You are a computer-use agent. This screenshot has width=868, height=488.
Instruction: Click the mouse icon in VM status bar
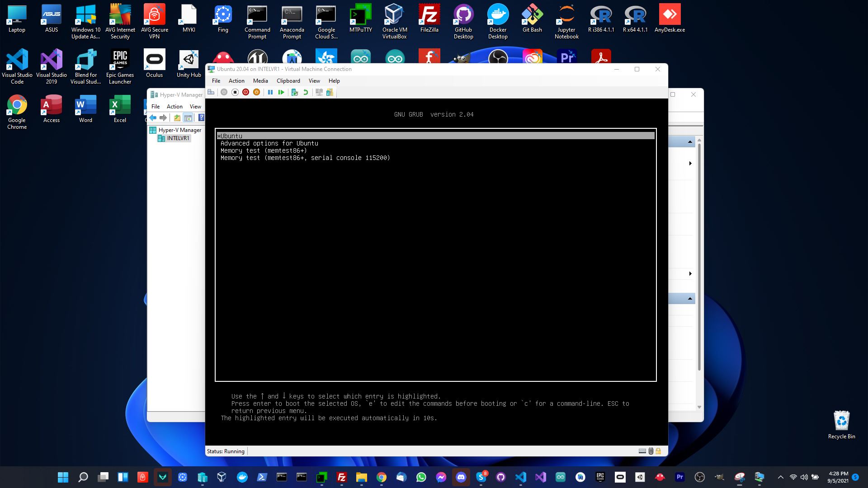click(651, 451)
